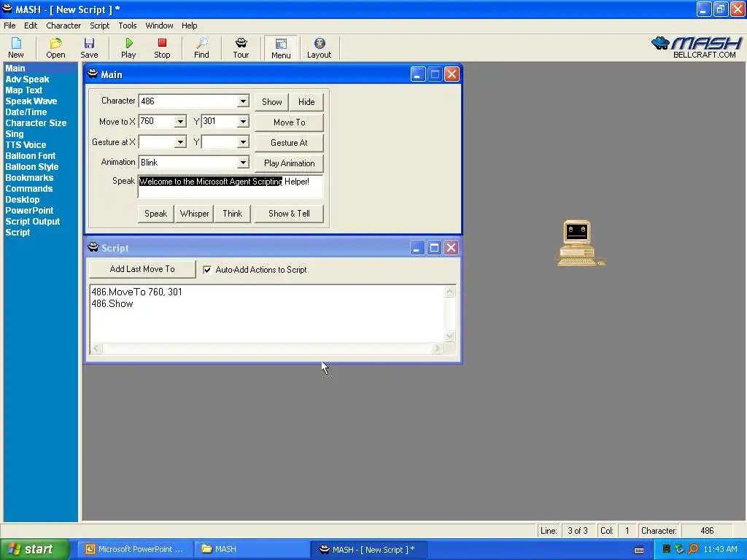Viewport: 747px width, 560px height.
Task: Switch to Microsoft PowerPoint taskbar item
Action: click(x=135, y=549)
